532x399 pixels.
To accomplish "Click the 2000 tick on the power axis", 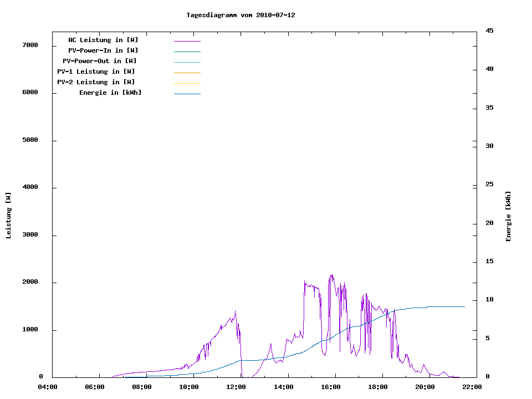I will point(30,282).
